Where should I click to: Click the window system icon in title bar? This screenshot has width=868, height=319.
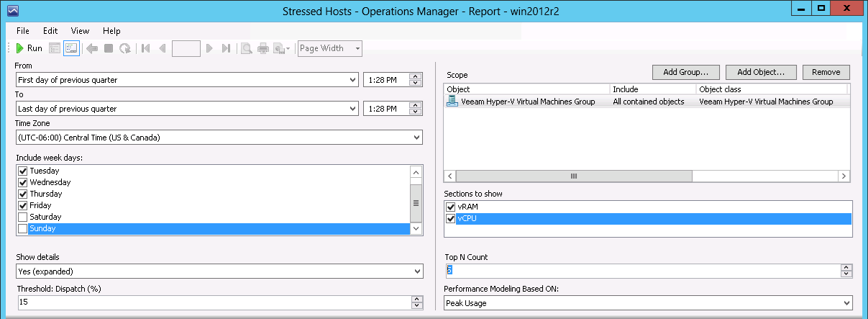pyautogui.click(x=12, y=12)
